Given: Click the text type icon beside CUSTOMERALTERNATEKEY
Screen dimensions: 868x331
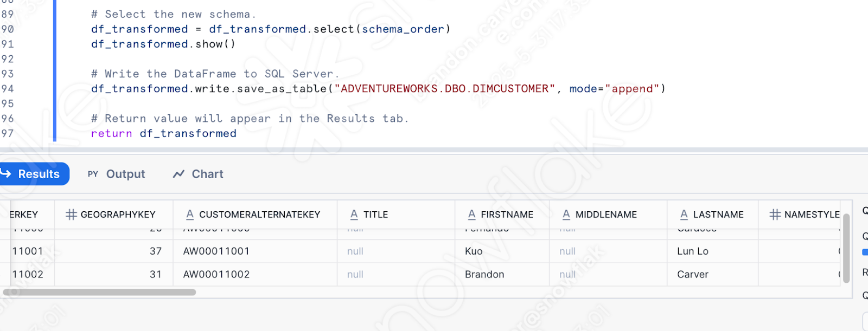Looking at the screenshot, I should 190,214.
